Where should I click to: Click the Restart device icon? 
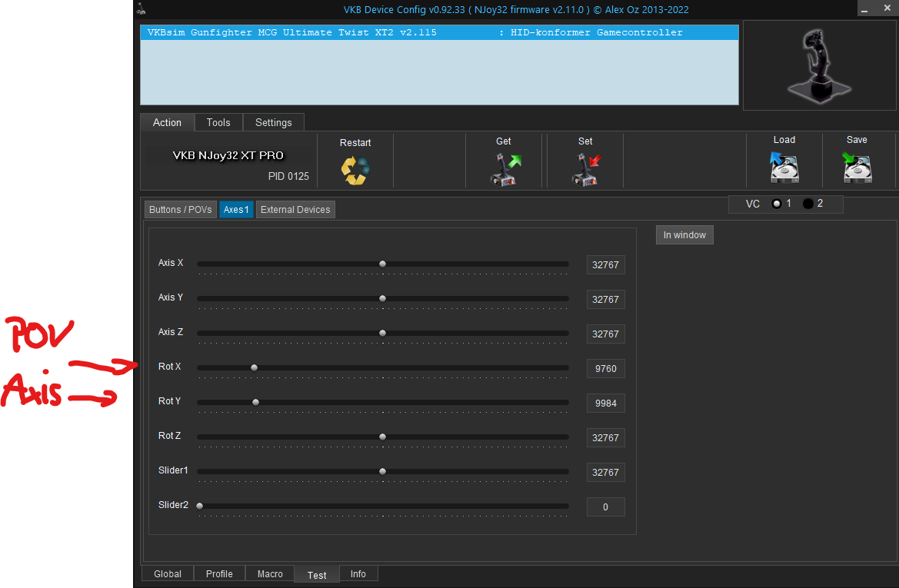coord(355,170)
